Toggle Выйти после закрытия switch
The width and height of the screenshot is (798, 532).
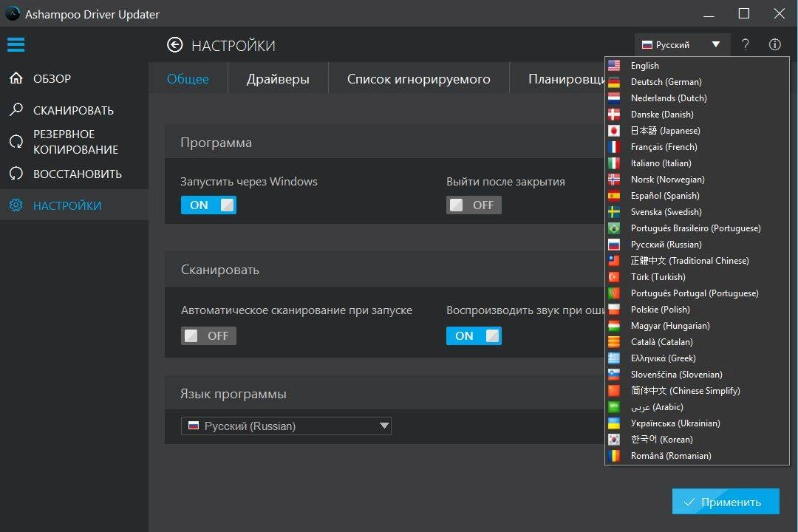tap(474, 205)
